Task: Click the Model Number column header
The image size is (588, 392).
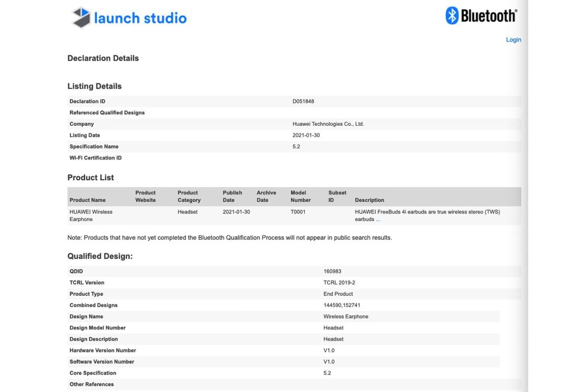Action: 301,196
